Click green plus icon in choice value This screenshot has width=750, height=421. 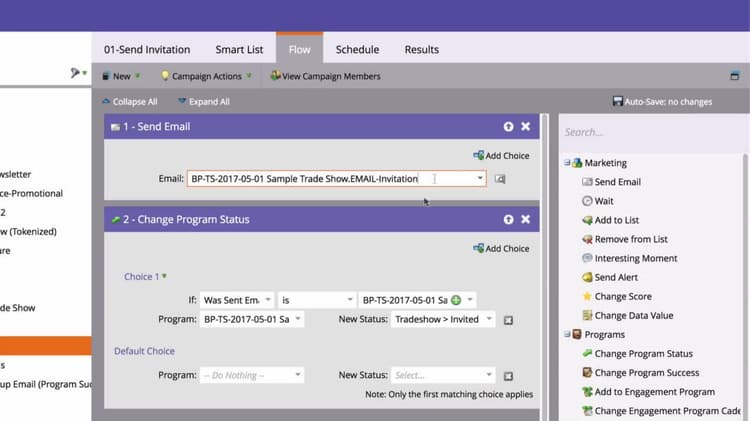[456, 300]
